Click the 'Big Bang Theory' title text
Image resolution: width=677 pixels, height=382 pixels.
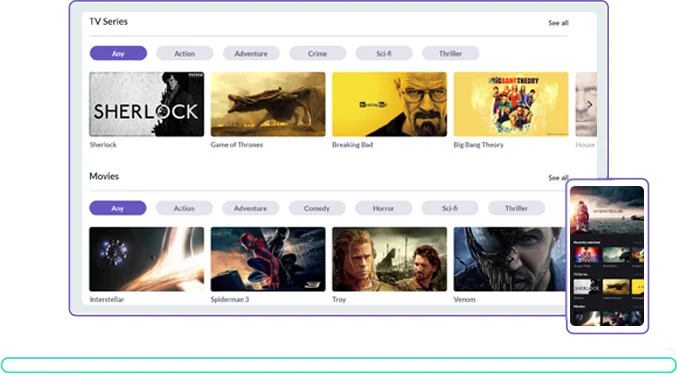tap(478, 145)
